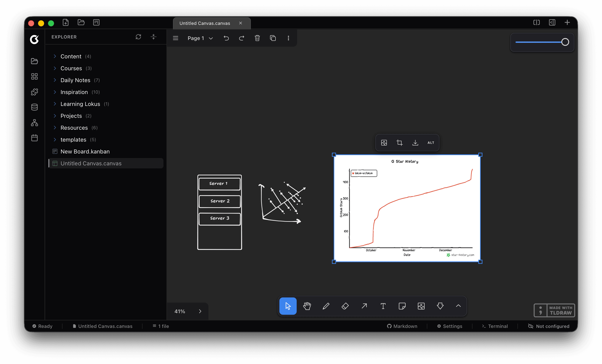Expand more tools chevron in toolbar
Image resolution: width=602 pixels, height=364 pixels.
[458, 306]
